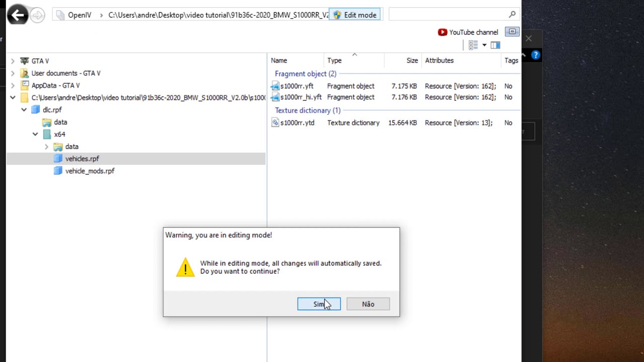
Task: Click the view mode list icon
Action: (x=473, y=45)
